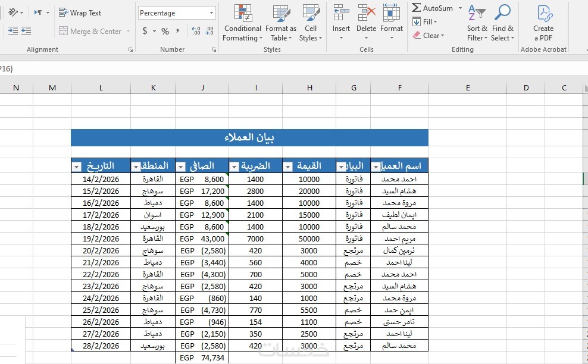Open filter dropdown for الصافى column
This screenshot has height=364, width=588.
(181, 167)
